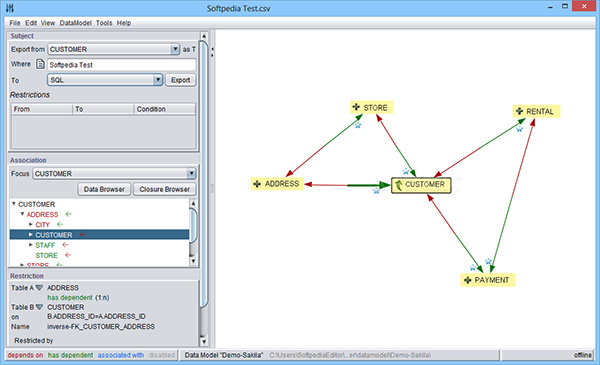Open the Closure Browser
This screenshot has height=365, width=600.
[x=165, y=189]
